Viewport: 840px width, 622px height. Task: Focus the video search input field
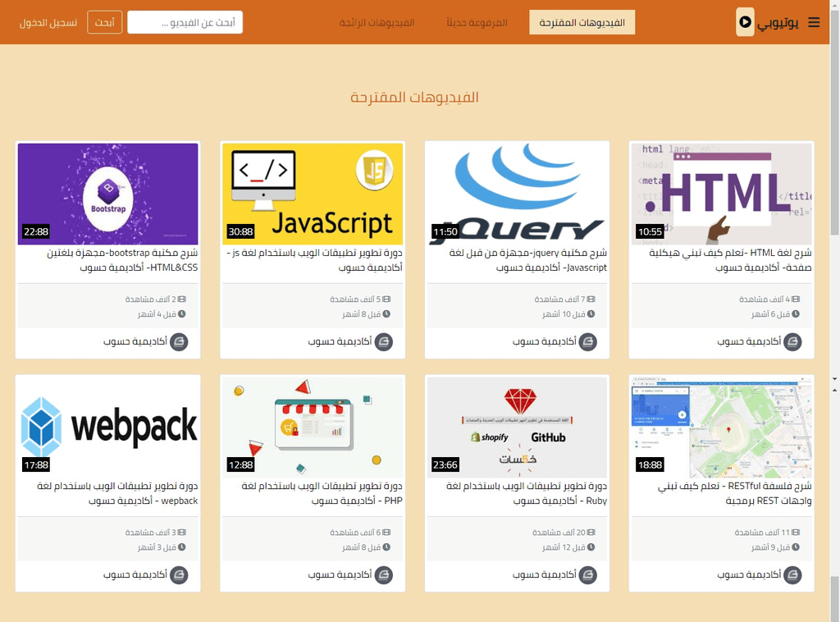[x=185, y=22]
